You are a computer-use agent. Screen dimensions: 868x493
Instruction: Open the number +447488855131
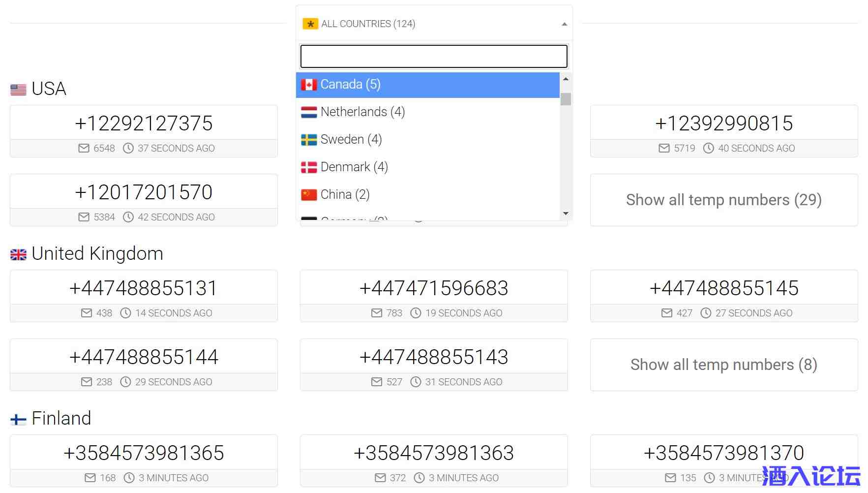[x=143, y=288]
